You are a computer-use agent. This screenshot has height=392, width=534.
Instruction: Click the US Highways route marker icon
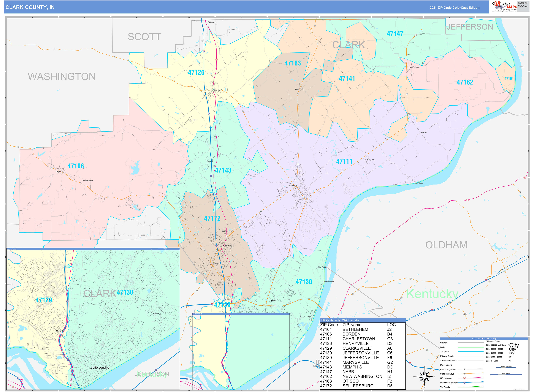(464, 378)
